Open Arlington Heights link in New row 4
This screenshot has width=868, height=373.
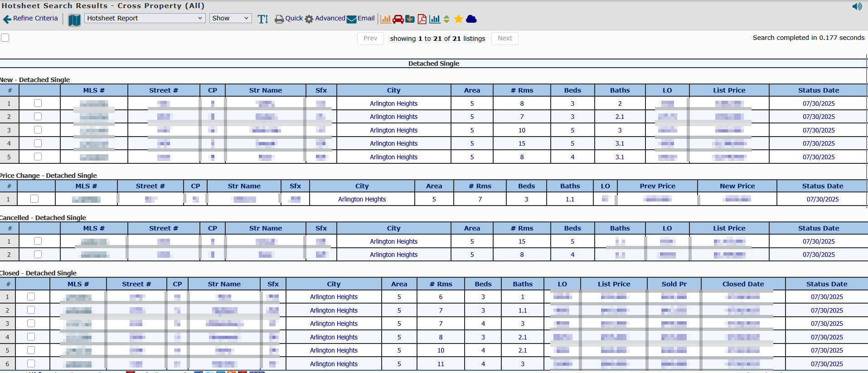coord(393,143)
